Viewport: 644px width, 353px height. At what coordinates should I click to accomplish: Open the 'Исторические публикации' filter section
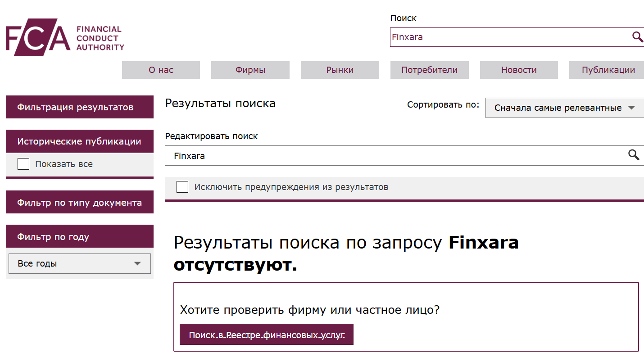coord(79,141)
